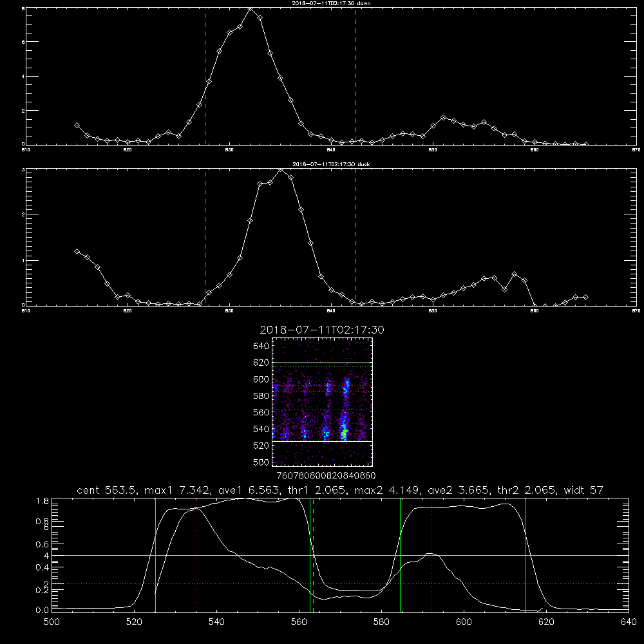Click 'max2 4.149' in the stats line
The height and width of the screenshot is (644, 644).
387,490
